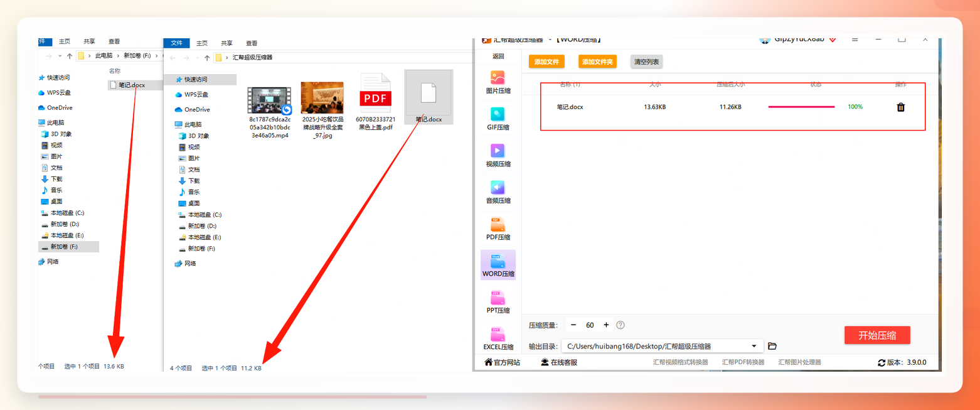Start compression with 开始压缩

tap(877, 335)
